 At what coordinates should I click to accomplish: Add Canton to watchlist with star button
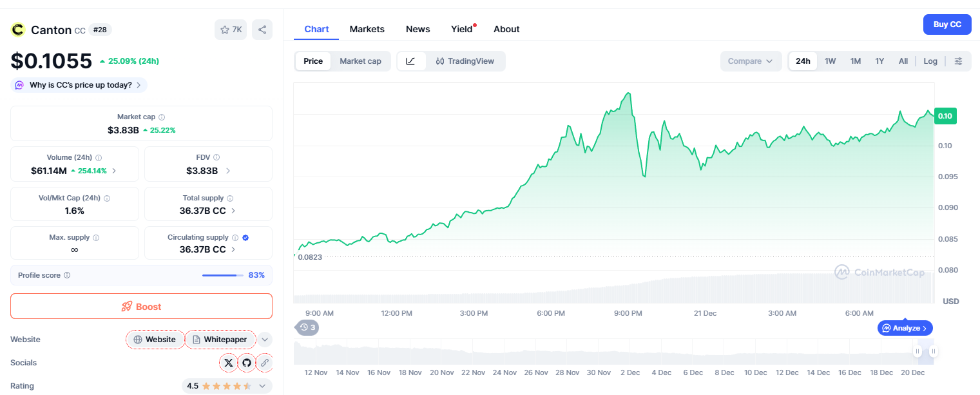[x=231, y=30]
